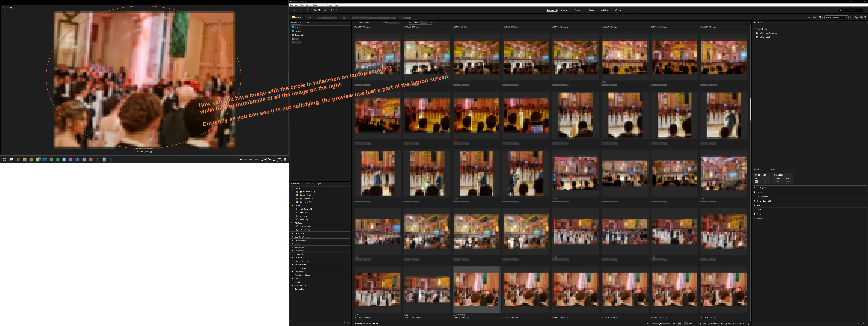868x326 pixels.
Task: Click the filter by rating funnel icon
Action: pyautogui.click(x=820, y=17)
